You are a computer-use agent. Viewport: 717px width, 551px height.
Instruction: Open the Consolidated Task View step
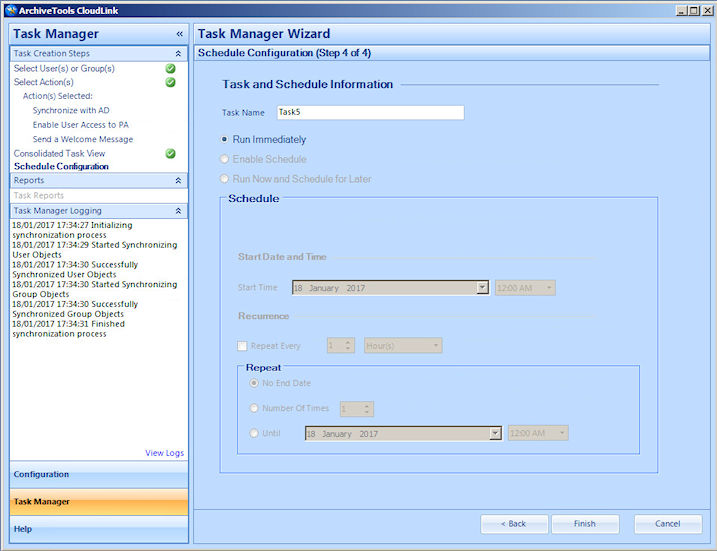pyautogui.click(x=59, y=154)
